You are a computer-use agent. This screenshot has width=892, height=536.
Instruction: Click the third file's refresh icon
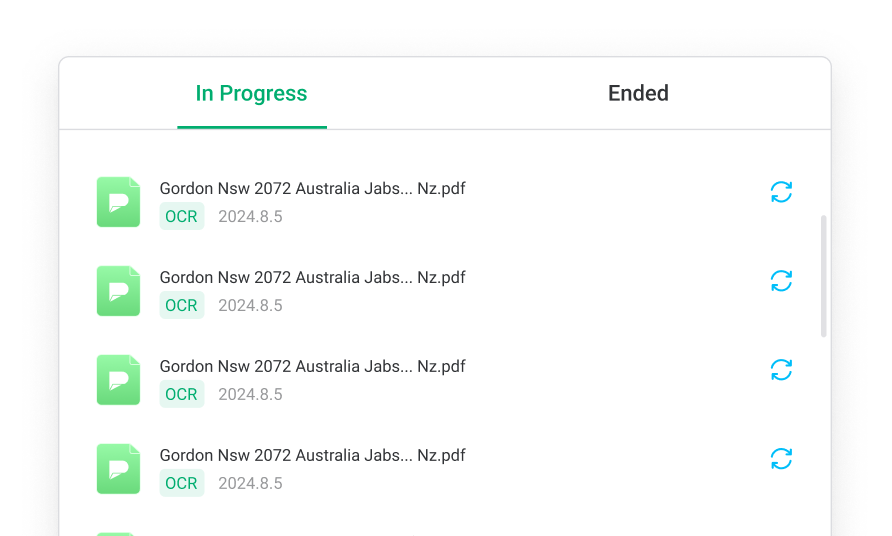781,370
